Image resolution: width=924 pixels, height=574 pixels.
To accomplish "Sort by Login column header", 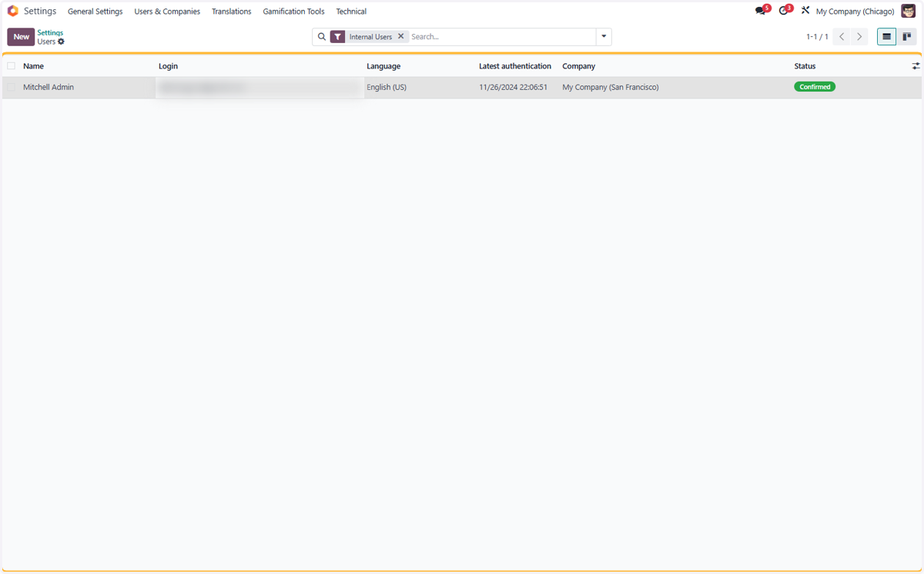I will coord(168,66).
